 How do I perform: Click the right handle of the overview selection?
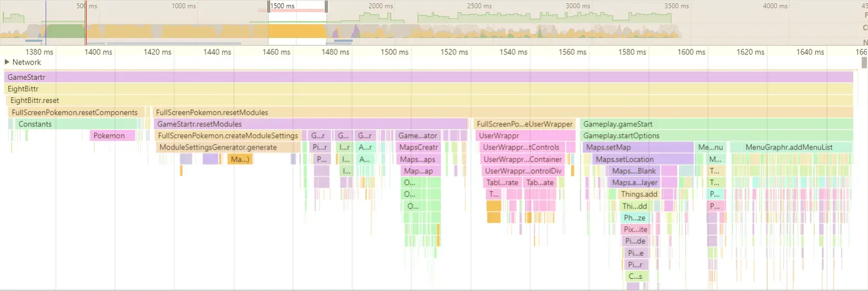(326, 7)
